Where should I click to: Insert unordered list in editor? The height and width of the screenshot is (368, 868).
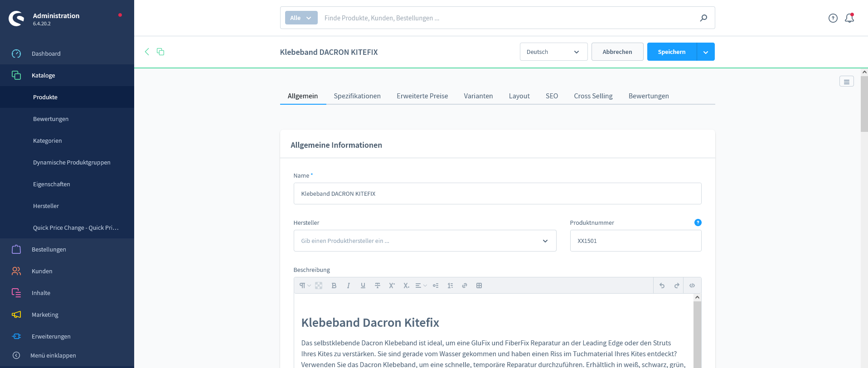[x=436, y=286]
